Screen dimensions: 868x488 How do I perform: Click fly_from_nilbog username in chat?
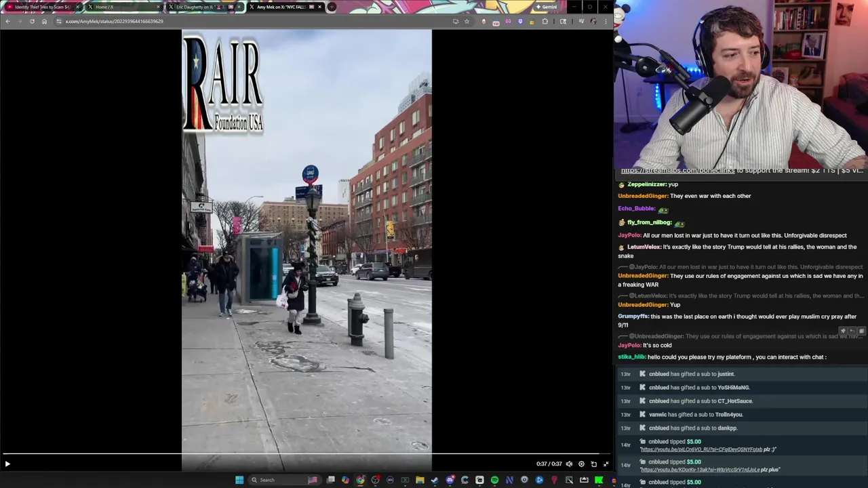click(650, 222)
